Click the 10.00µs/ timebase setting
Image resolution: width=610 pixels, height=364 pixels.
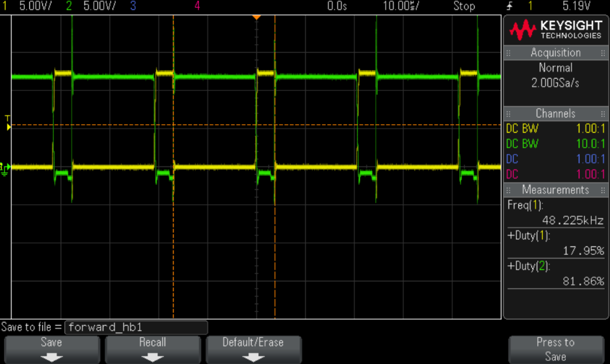pos(401,6)
